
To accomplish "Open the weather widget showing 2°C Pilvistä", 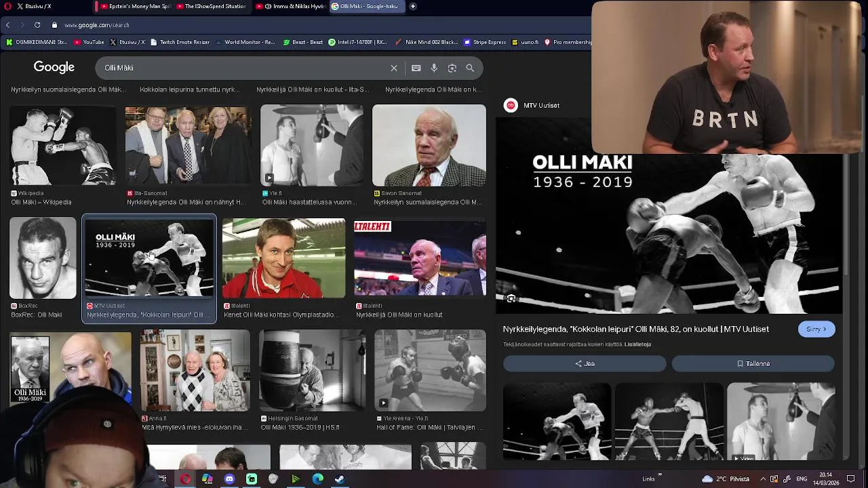I will coord(726,479).
